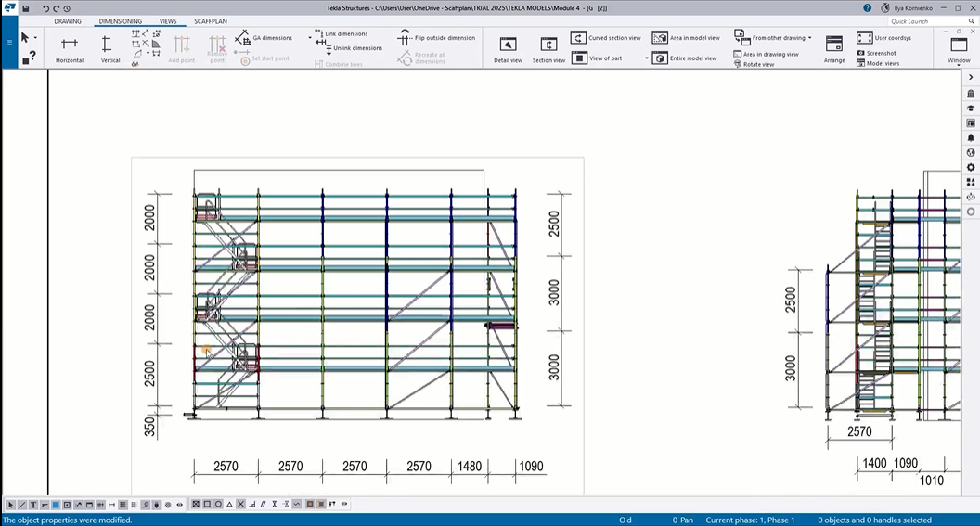
Task: Expand the From other drawing dropdown
Action: [810, 38]
